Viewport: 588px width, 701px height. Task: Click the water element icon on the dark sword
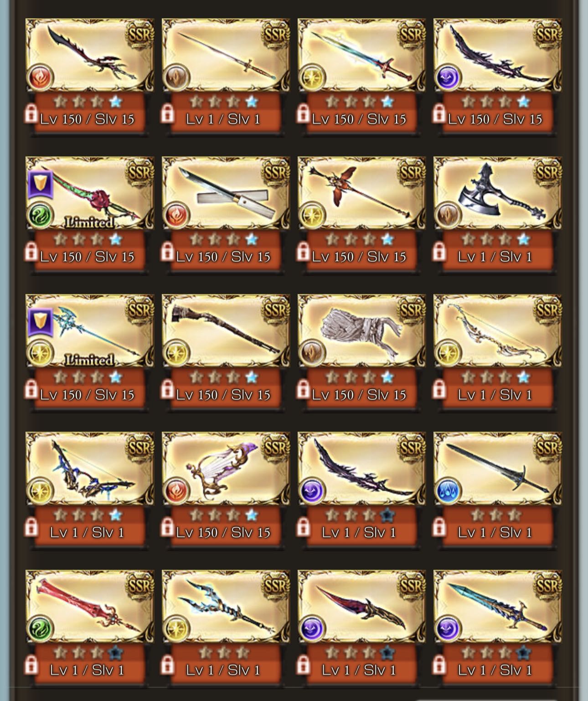(x=448, y=490)
